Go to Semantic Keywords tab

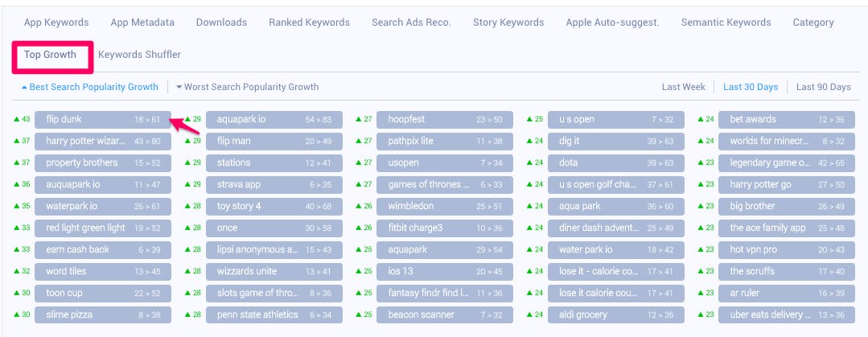(x=726, y=23)
